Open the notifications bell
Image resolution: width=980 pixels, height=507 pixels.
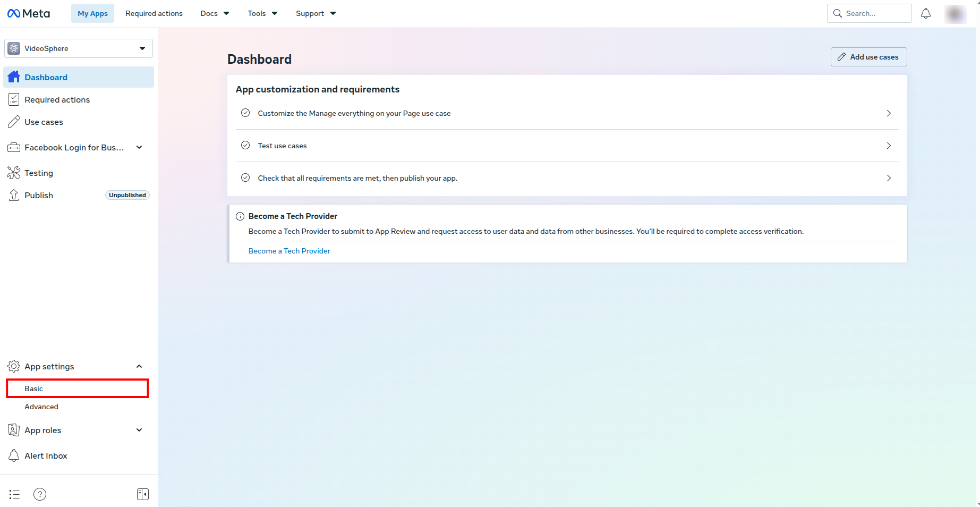926,13
